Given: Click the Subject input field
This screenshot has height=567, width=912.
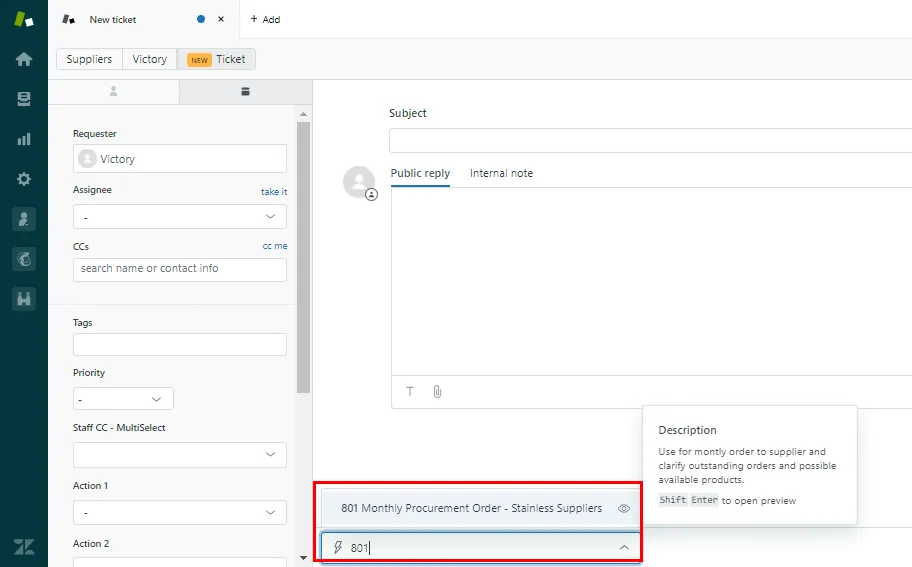Looking at the screenshot, I should [650, 141].
